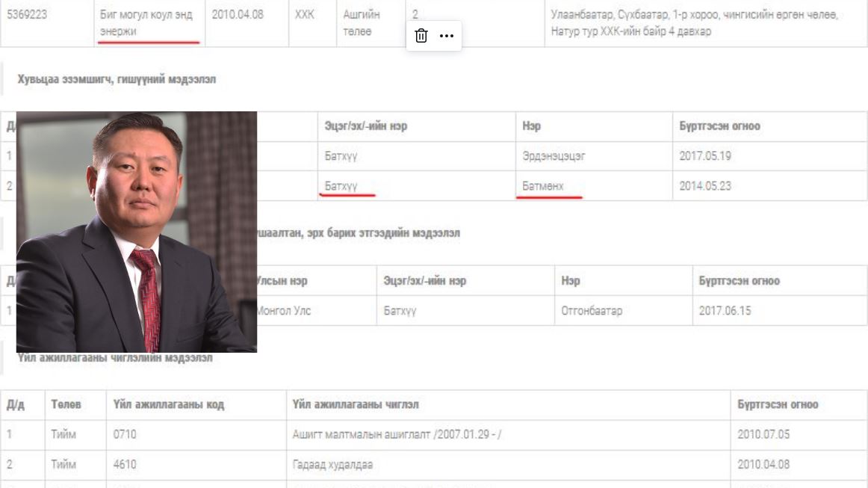Click the Үйл ажиллагааны код column header
The image size is (868, 488).
(168, 404)
